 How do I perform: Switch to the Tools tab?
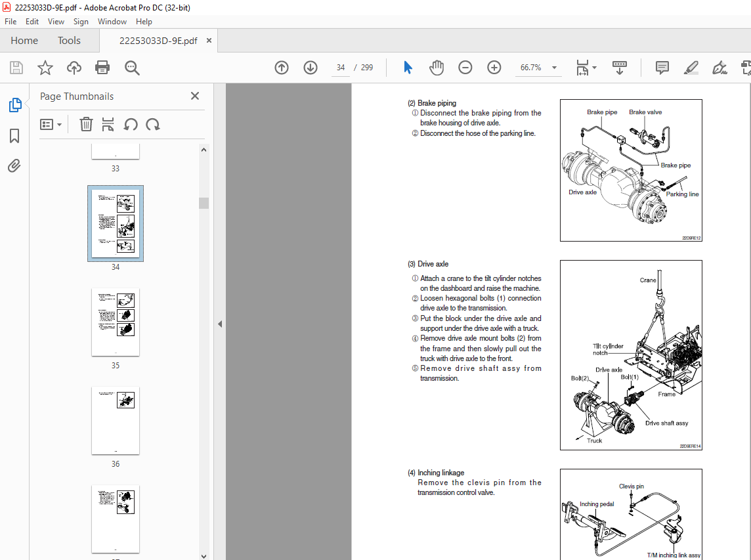point(69,41)
